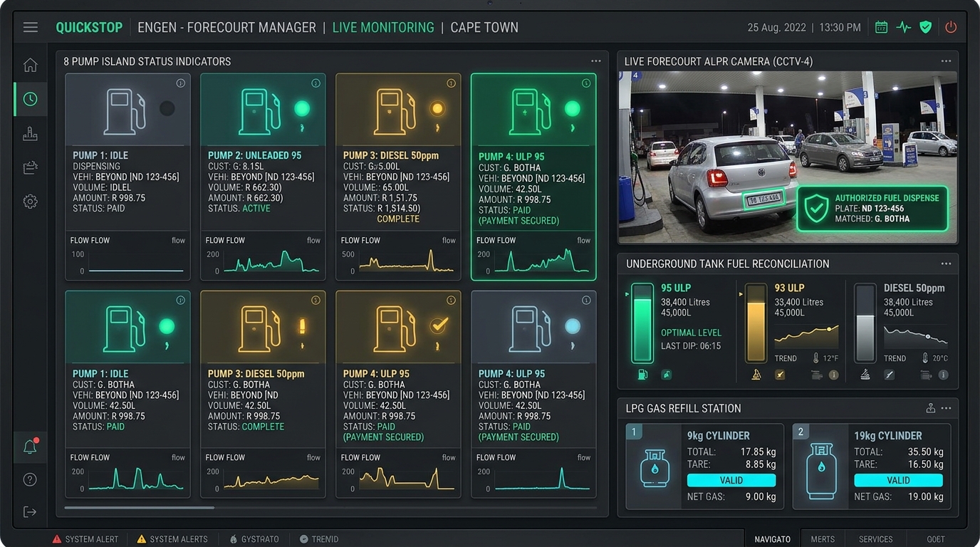Click the blue status dot on blue PUMP 4 card
The height and width of the screenshot is (547, 980).
pyautogui.click(x=573, y=326)
